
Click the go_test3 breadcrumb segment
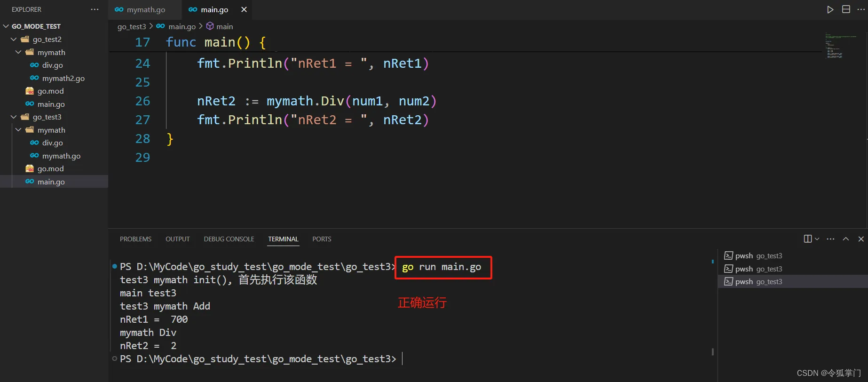click(x=132, y=26)
